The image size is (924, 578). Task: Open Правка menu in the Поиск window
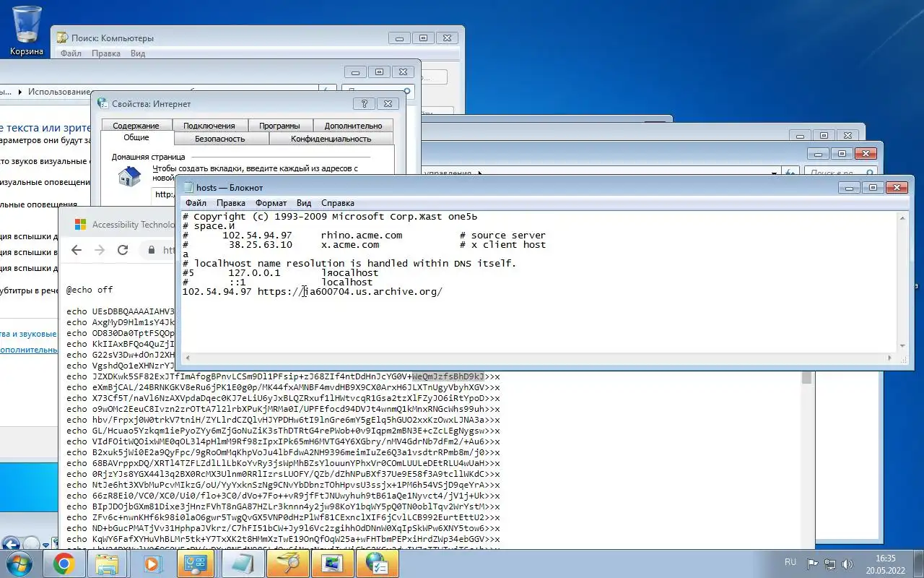point(106,53)
